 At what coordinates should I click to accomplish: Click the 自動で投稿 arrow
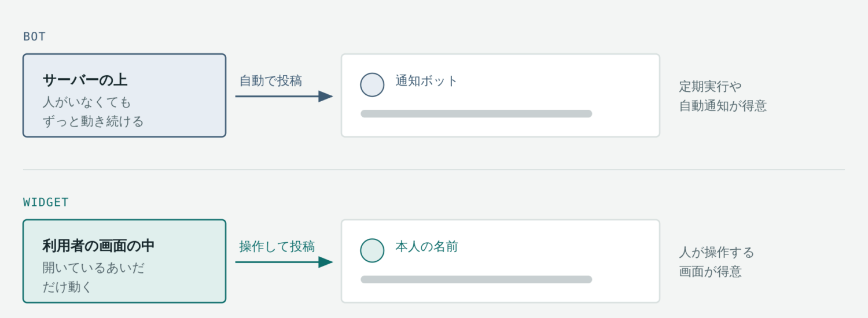[284, 96]
